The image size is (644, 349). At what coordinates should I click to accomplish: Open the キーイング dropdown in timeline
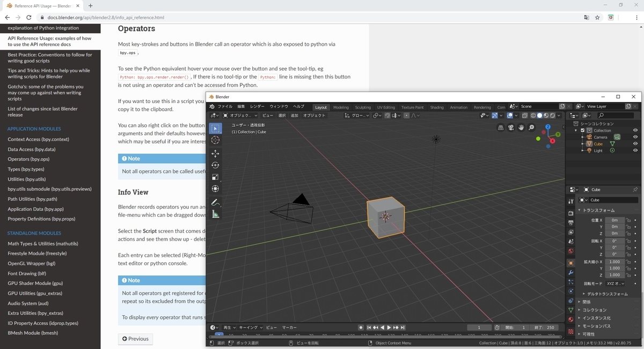click(x=251, y=328)
